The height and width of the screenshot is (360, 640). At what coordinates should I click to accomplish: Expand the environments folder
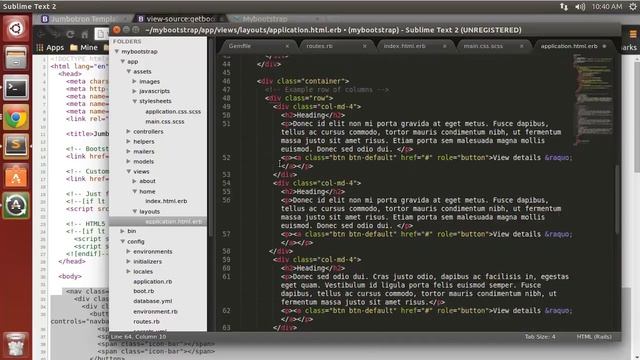tap(129, 251)
